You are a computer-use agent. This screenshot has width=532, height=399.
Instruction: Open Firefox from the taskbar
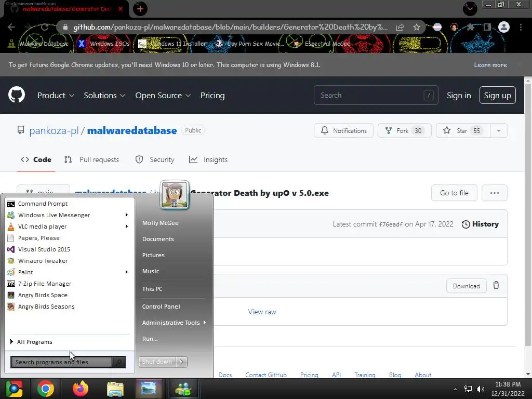[x=81, y=389]
